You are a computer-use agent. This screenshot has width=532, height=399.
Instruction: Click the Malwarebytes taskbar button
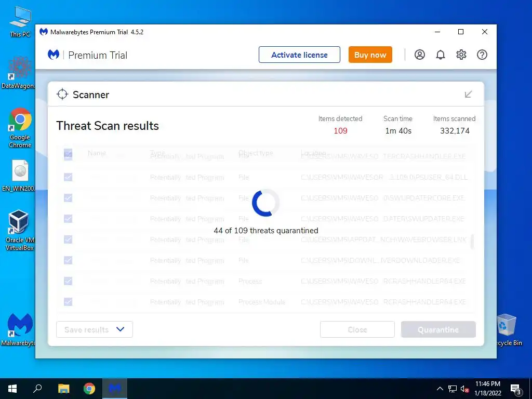(x=115, y=389)
